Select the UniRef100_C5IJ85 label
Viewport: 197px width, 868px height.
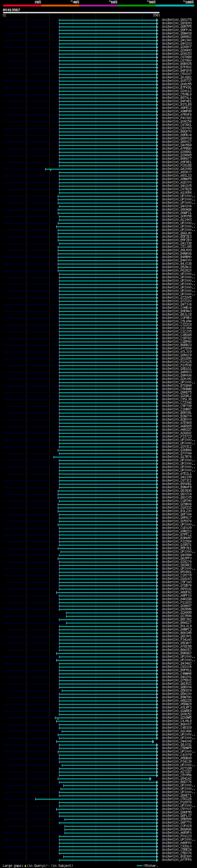pos(176,247)
